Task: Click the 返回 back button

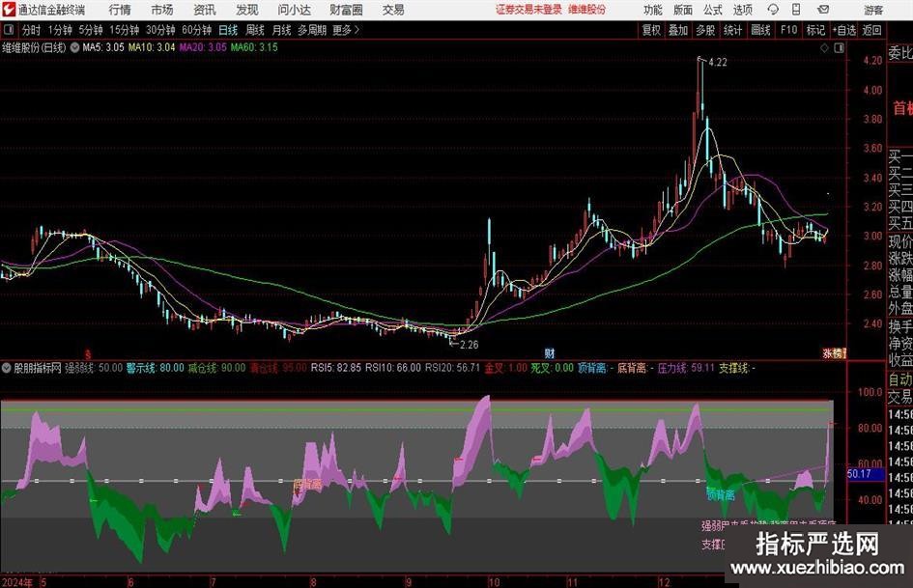Action: point(871,30)
